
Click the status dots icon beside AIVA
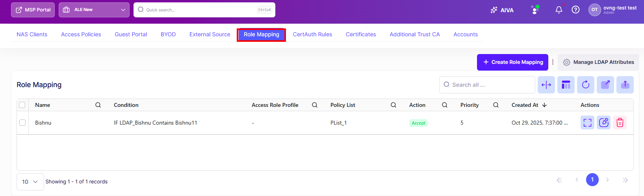(x=535, y=10)
